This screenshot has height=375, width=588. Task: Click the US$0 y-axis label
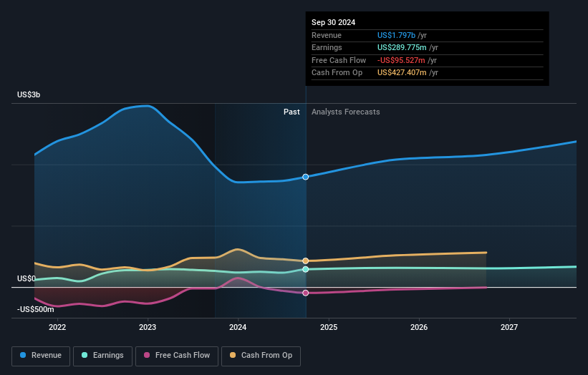26,278
